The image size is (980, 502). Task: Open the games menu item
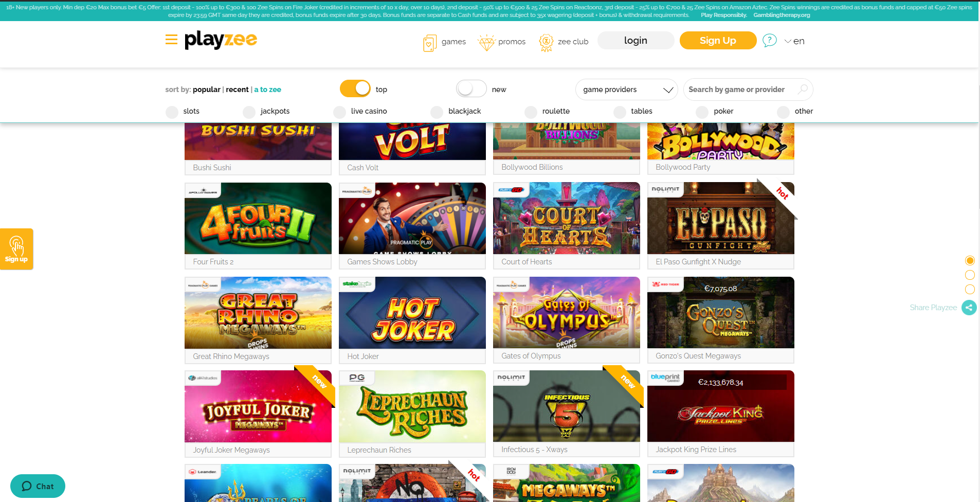[x=453, y=42]
